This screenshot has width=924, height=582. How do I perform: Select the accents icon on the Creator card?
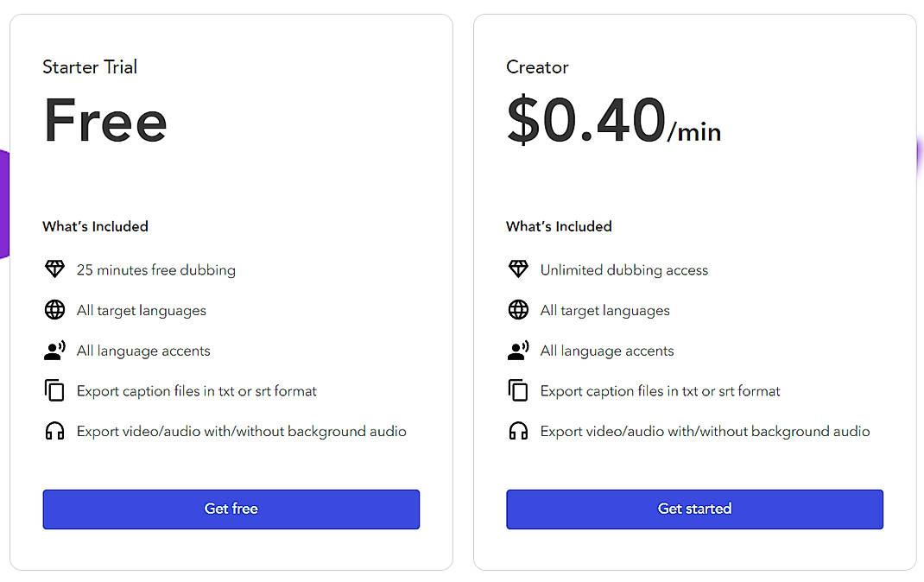tap(518, 351)
